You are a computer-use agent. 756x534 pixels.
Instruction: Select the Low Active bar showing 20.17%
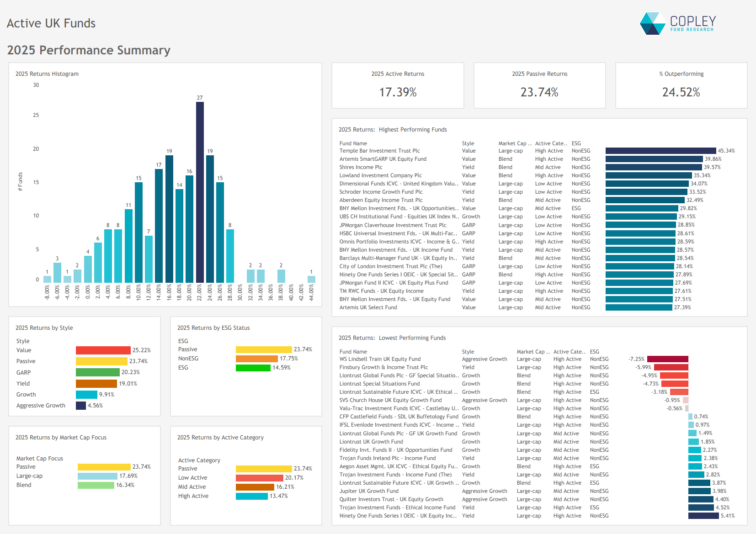pos(259,478)
